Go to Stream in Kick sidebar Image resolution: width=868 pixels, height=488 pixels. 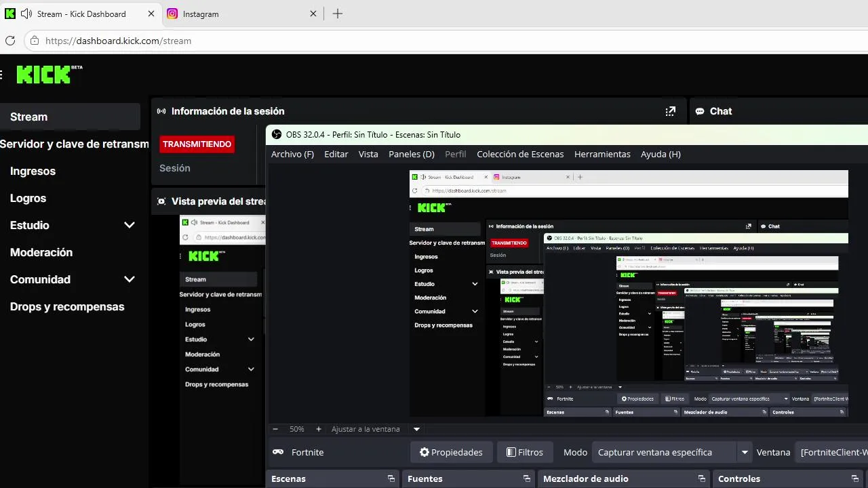[x=70, y=117]
